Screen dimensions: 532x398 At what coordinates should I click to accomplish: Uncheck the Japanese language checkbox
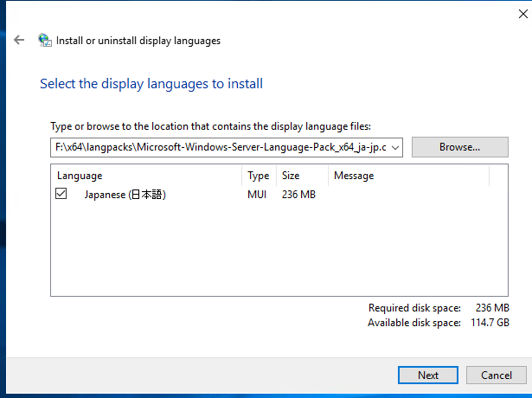(61, 194)
